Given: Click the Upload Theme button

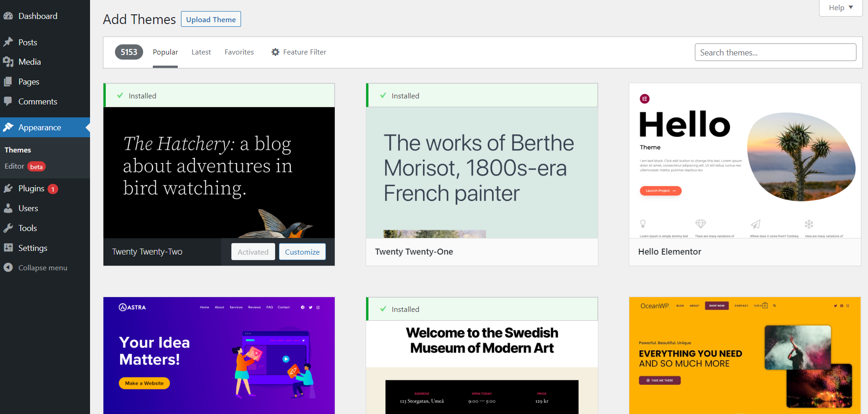Looking at the screenshot, I should (211, 19).
